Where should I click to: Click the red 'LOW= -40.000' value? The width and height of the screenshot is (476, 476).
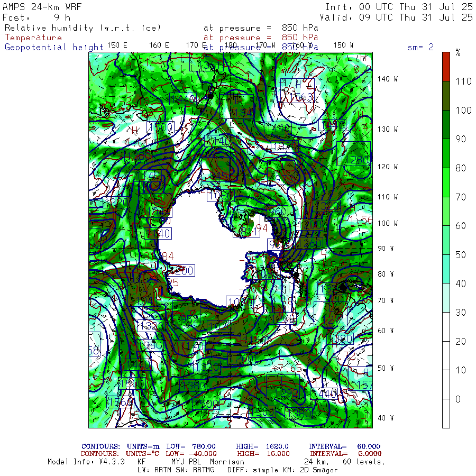[x=191, y=454]
